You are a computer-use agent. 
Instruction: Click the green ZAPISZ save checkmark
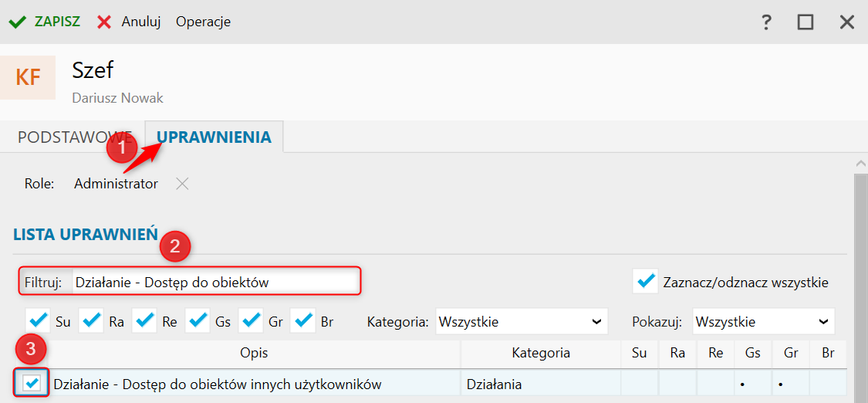(x=17, y=22)
